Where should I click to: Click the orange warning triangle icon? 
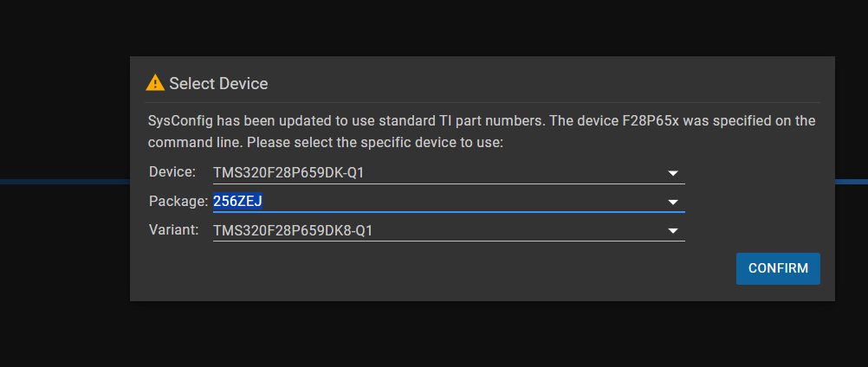[155, 83]
